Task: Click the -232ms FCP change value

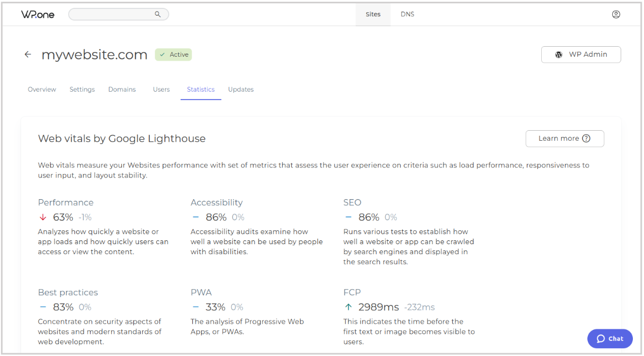Action: pyautogui.click(x=420, y=307)
